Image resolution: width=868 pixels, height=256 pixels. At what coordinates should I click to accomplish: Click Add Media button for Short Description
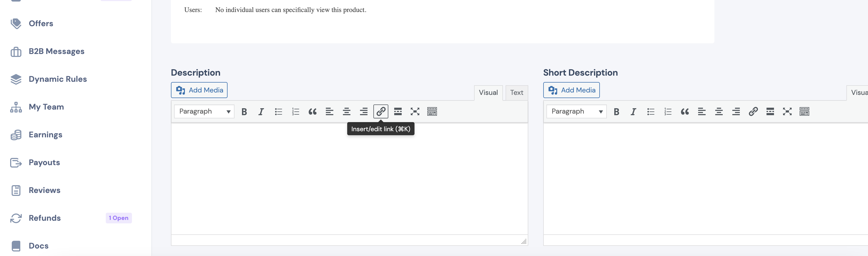pyautogui.click(x=572, y=90)
